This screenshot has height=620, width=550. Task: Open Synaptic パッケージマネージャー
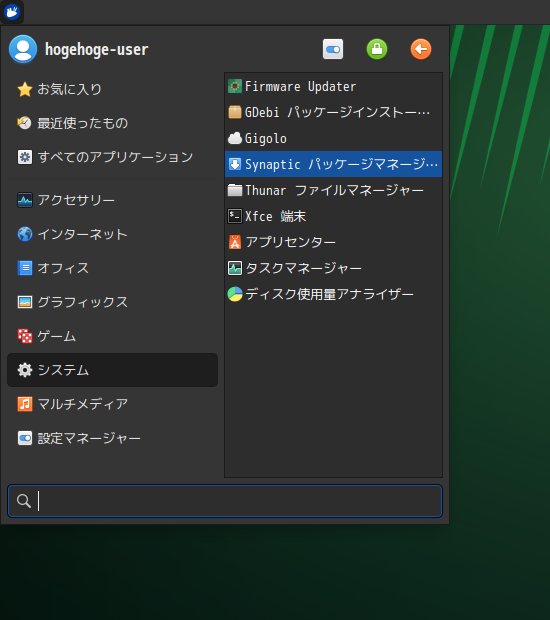(333, 164)
